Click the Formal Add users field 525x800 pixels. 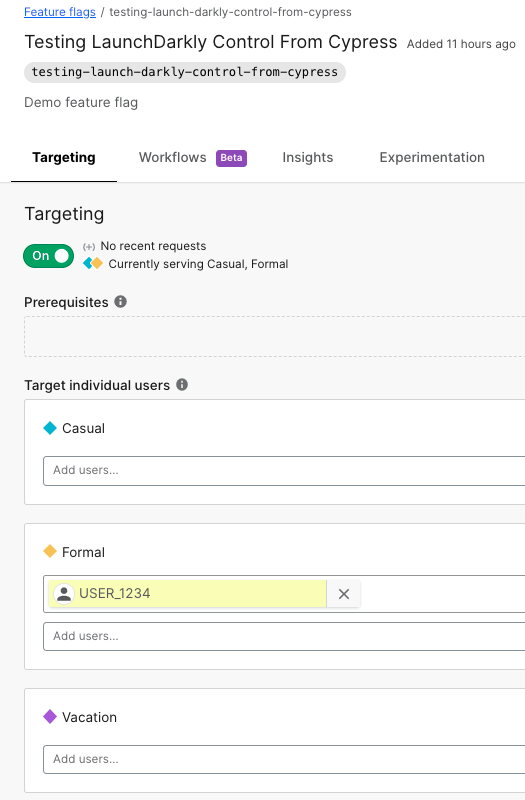click(284, 636)
